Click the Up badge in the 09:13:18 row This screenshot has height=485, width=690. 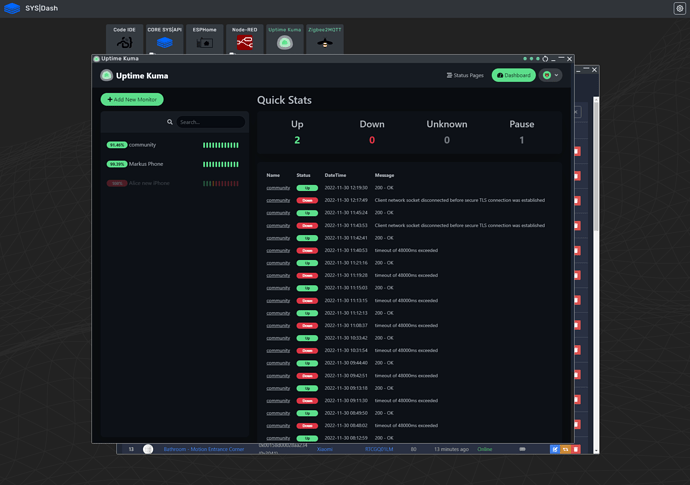pos(307,388)
